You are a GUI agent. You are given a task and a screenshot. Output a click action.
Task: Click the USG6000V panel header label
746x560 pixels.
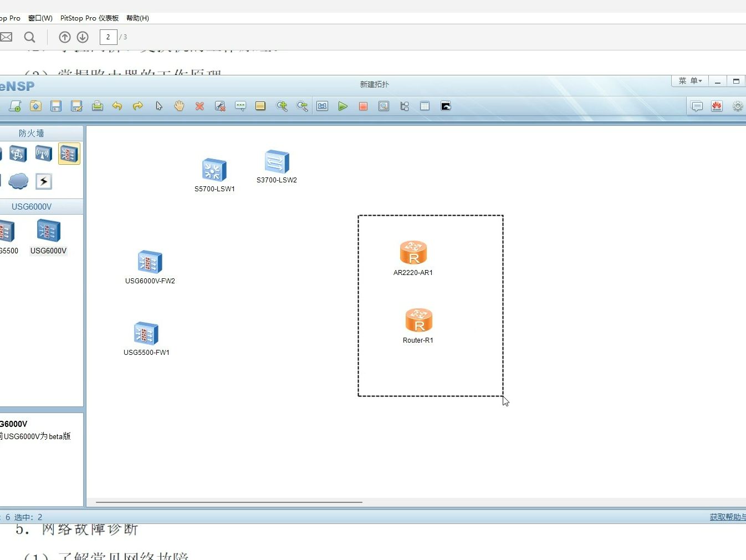[32, 206]
